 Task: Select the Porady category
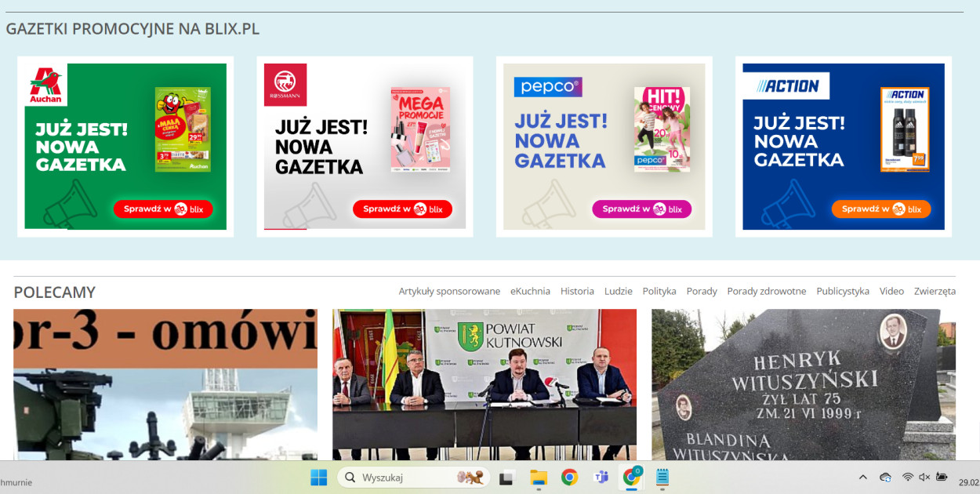tap(702, 291)
